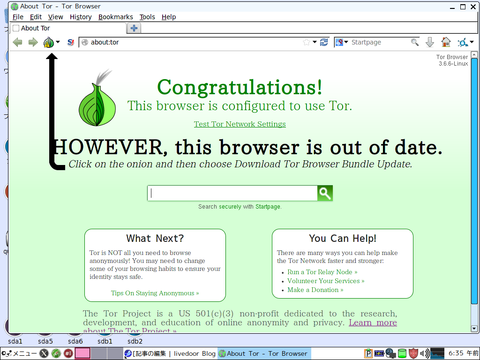Click the volume speaker tray icon
This screenshot has width=480, height=360.
(x=425, y=353)
